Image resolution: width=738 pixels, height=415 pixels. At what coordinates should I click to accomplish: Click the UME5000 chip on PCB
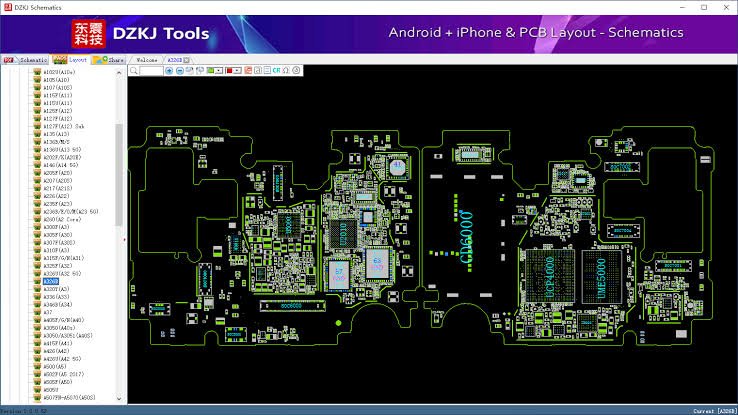point(602,277)
